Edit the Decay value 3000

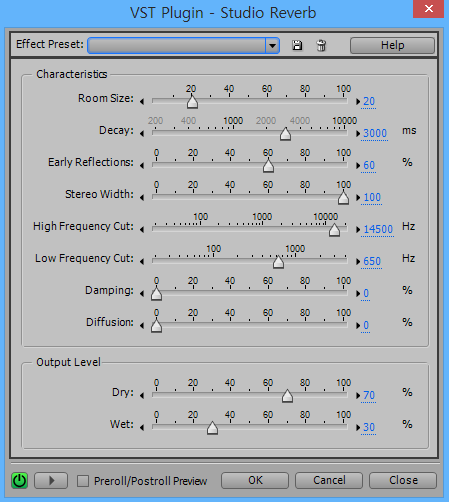click(375, 133)
